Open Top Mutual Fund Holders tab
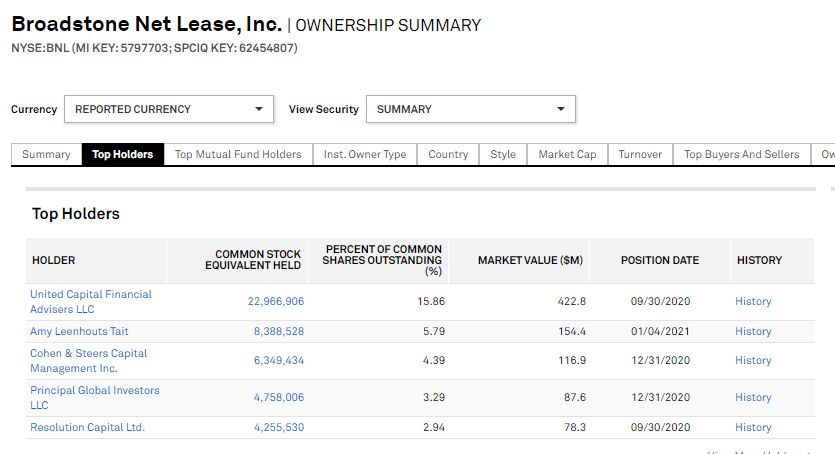 point(238,154)
